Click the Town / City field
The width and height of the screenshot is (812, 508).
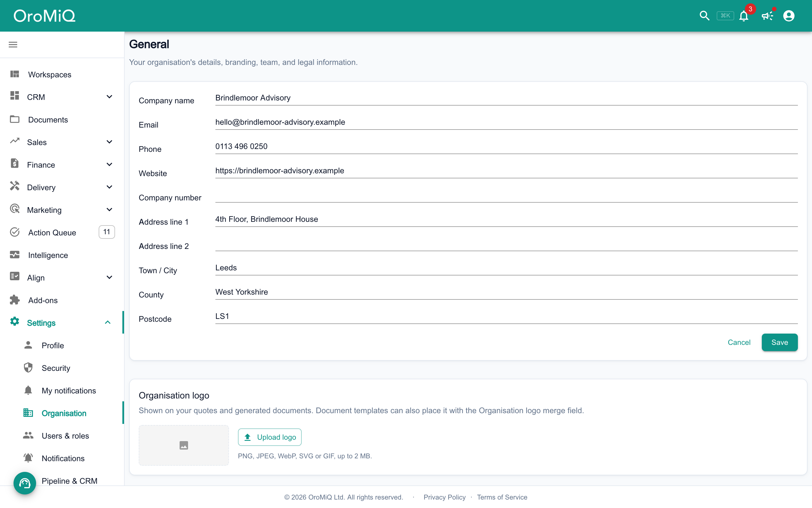tap(506, 268)
